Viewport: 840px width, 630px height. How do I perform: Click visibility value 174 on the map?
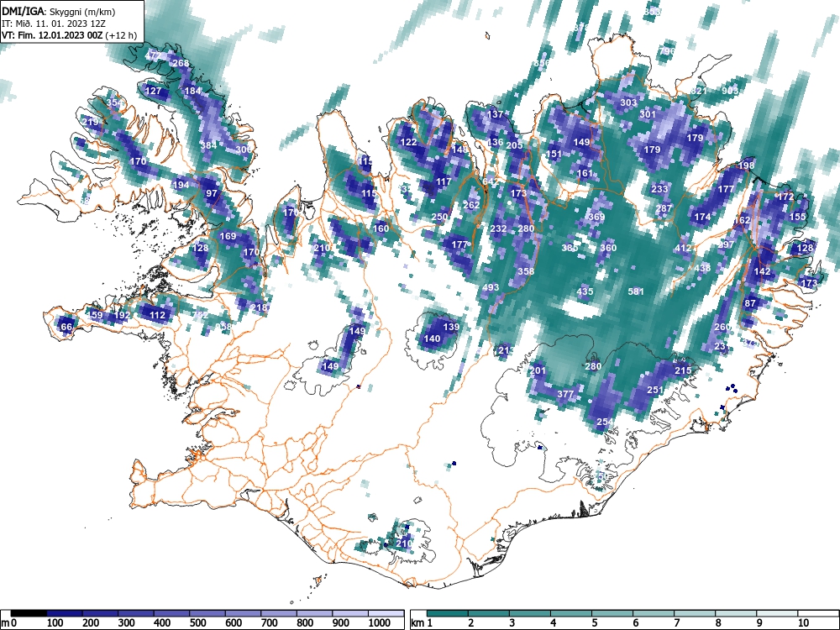pos(702,217)
